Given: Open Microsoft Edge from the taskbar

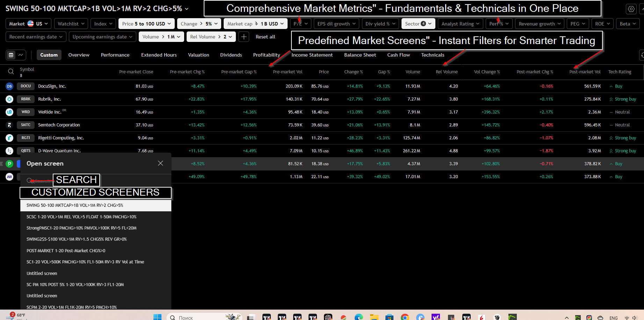Looking at the screenshot, I should [x=359, y=317].
